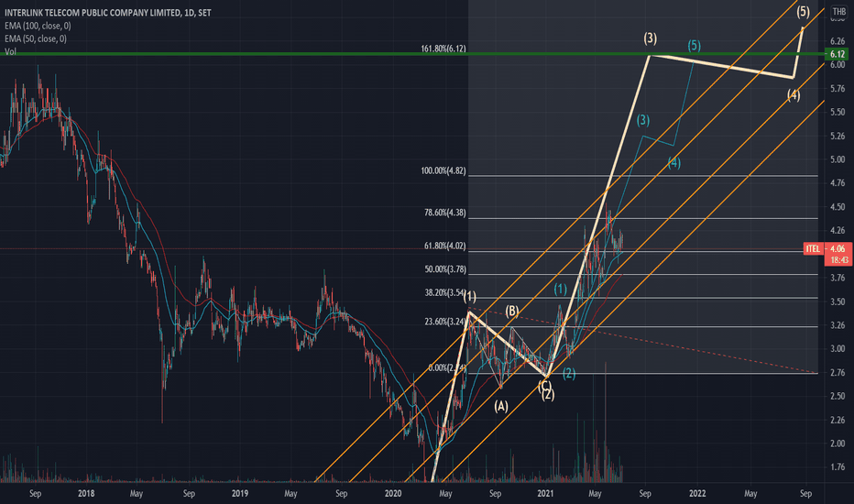
Task: Select the 161.80%(6.12) Fibonacci label
Action: coord(443,49)
